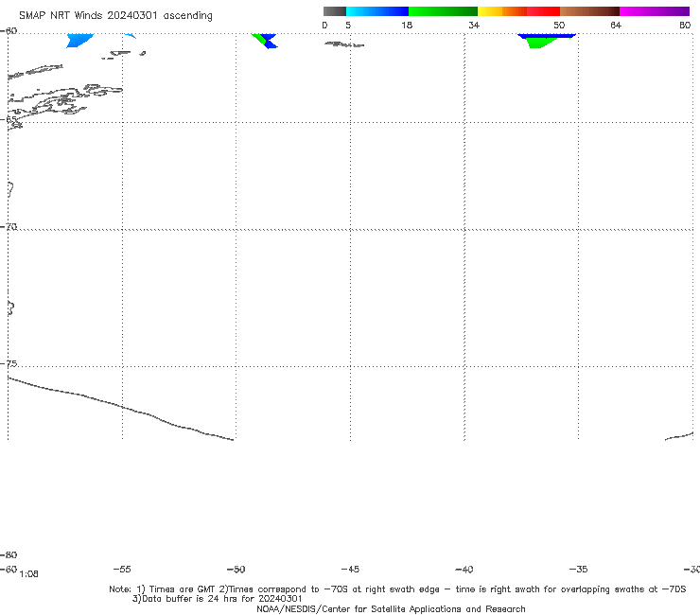The width and height of the screenshot is (700, 615).
Task: Click the '-70' latitude label
Action: (x=9, y=227)
